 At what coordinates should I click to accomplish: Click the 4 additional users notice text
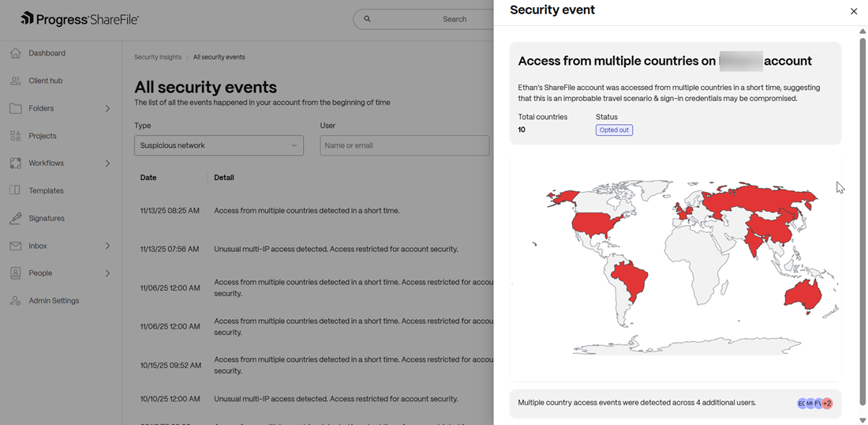637,403
